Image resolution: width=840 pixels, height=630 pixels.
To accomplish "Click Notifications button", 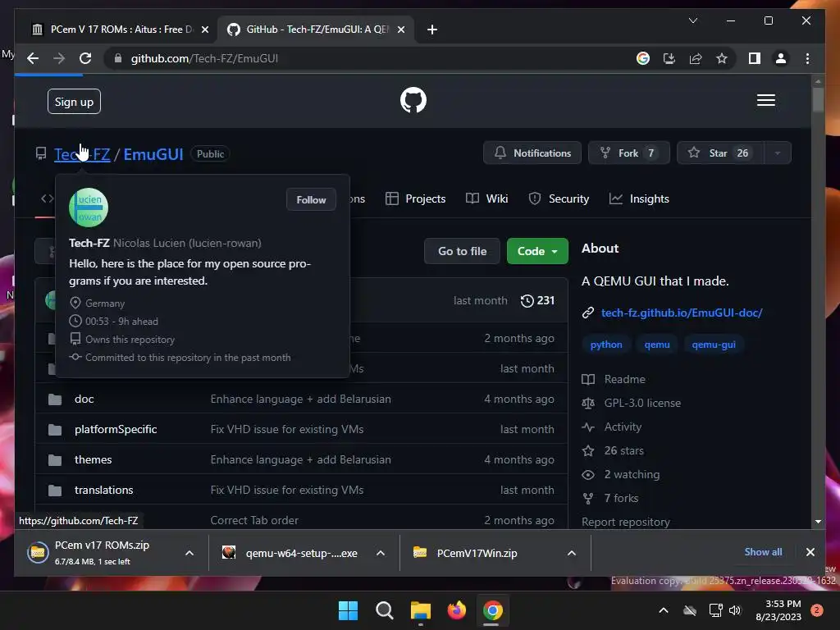I will pos(532,153).
